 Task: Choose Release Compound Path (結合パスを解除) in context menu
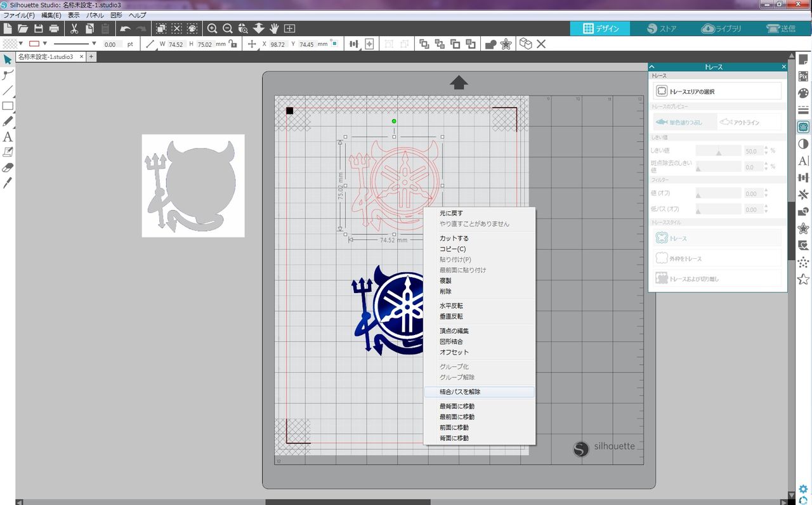click(480, 392)
